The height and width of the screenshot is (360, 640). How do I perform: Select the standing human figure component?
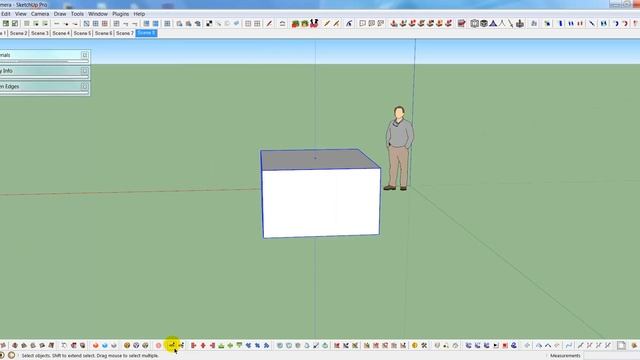[399, 148]
